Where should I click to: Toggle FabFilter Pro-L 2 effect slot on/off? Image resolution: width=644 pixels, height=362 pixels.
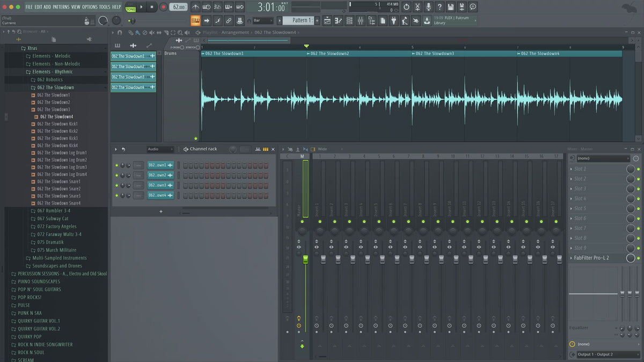click(638, 258)
